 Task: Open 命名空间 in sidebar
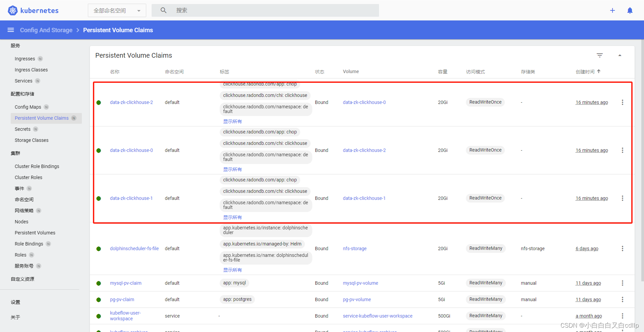(24, 200)
